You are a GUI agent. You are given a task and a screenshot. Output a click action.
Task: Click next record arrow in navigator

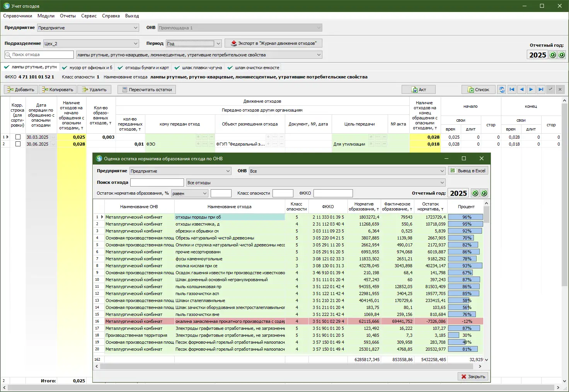531,90
